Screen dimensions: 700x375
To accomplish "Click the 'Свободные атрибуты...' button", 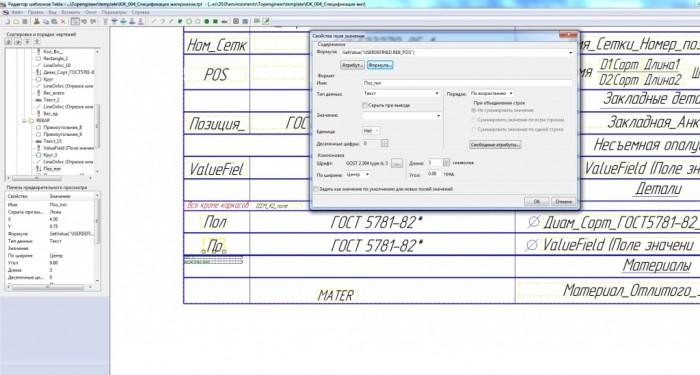I will 495,145.
